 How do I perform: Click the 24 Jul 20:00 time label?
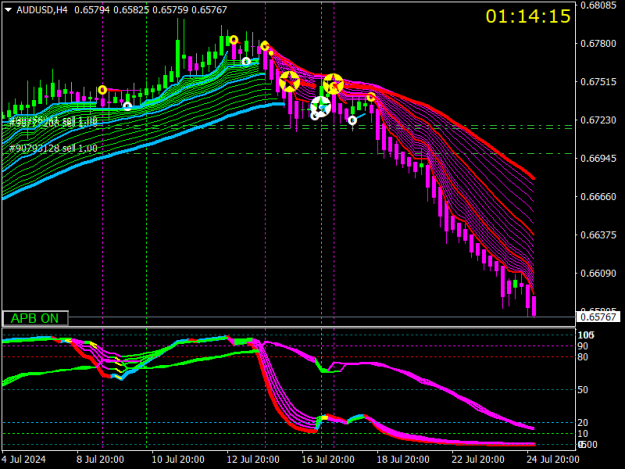click(x=553, y=459)
